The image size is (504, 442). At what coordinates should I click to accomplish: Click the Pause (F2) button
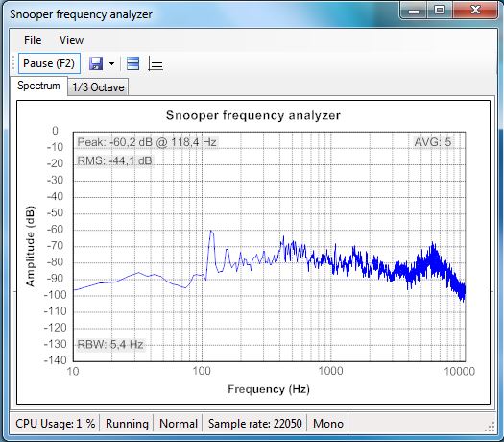tap(50, 63)
